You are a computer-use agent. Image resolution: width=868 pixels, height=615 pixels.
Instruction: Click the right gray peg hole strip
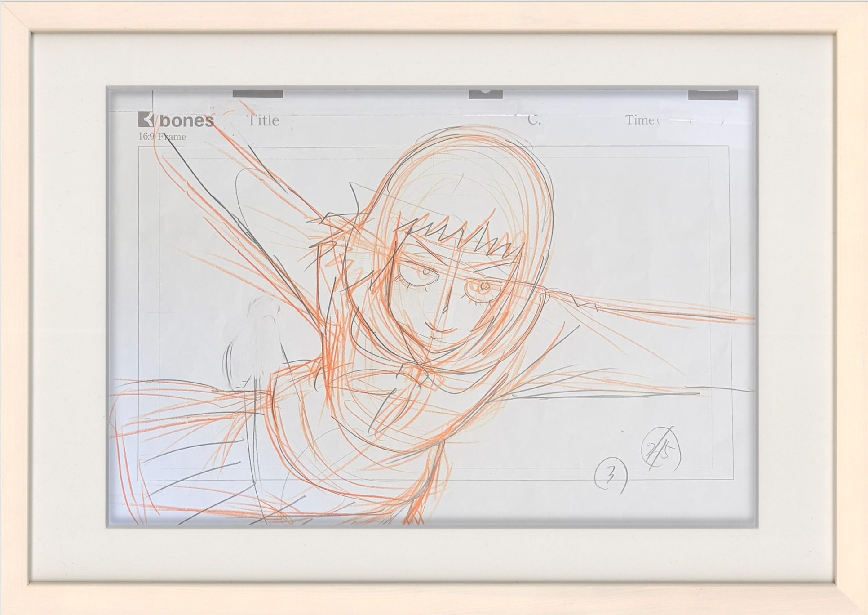click(x=713, y=95)
